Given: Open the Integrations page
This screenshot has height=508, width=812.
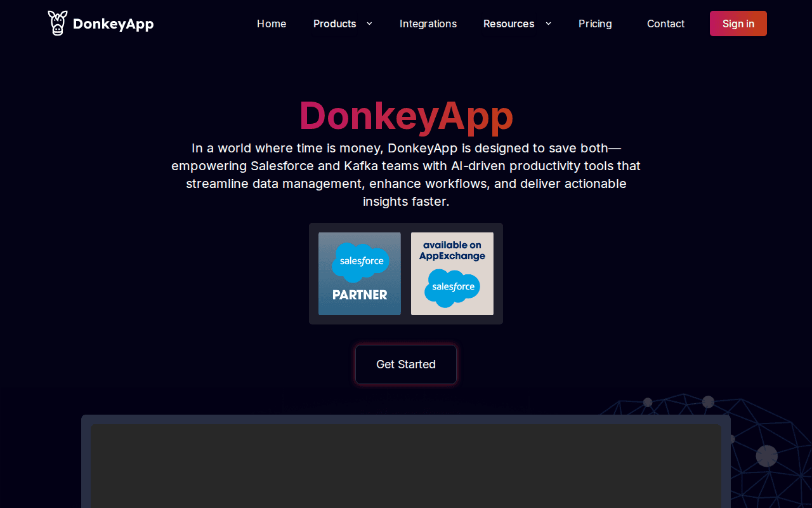Looking at the screenshot, I should (428, 23).
